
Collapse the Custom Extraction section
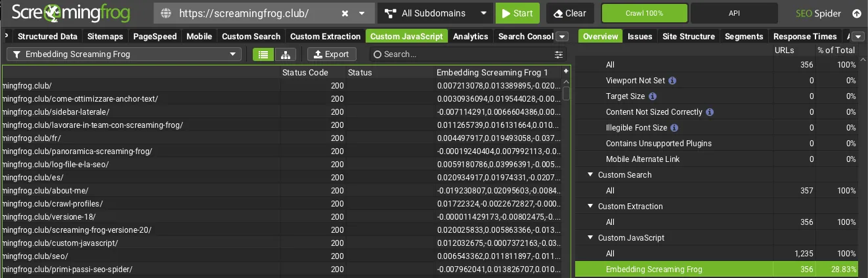(x=591, y=207)
